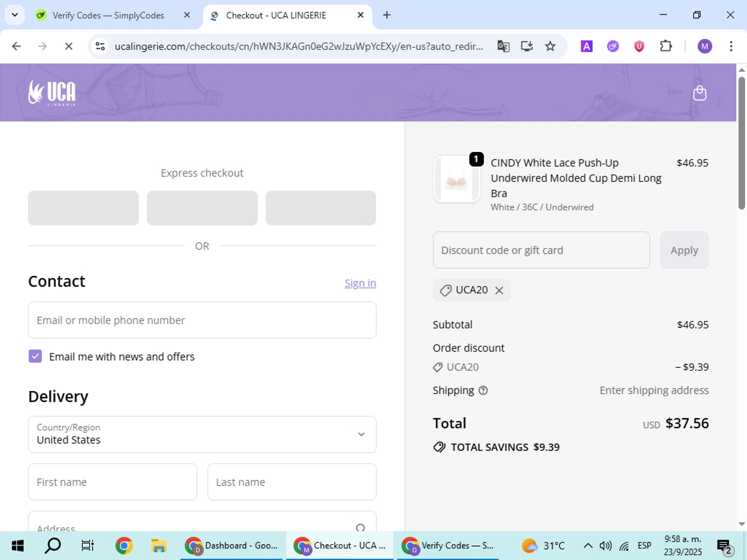Image resolution: width=747 pixels, height=560 pixels.
Task: Click the ESP language indicator
Action: [x=644, y=546]
